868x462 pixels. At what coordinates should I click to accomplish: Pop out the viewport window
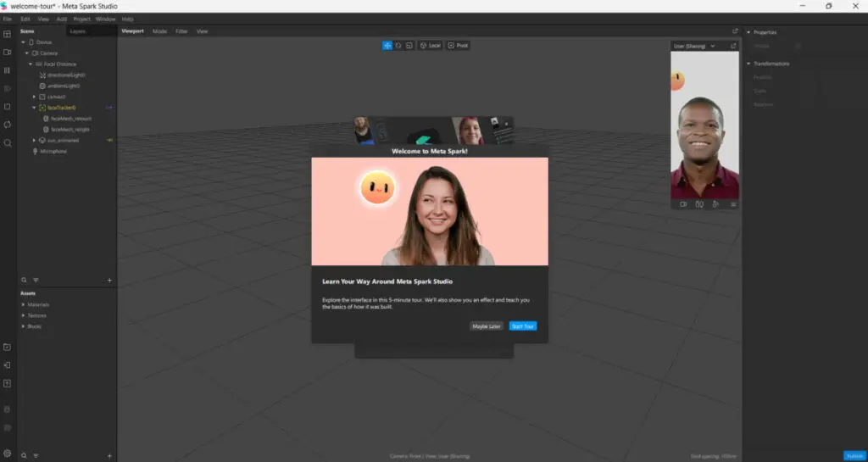[735, 31]
